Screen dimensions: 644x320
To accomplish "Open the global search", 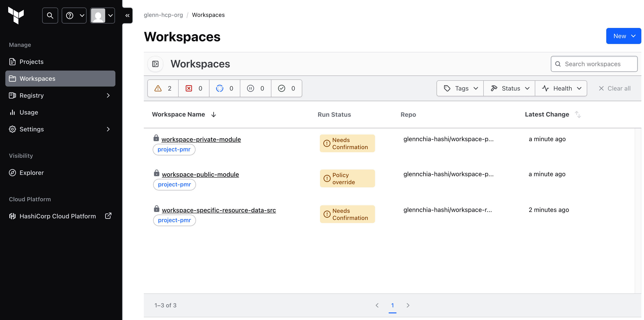I will coord(50,15).
